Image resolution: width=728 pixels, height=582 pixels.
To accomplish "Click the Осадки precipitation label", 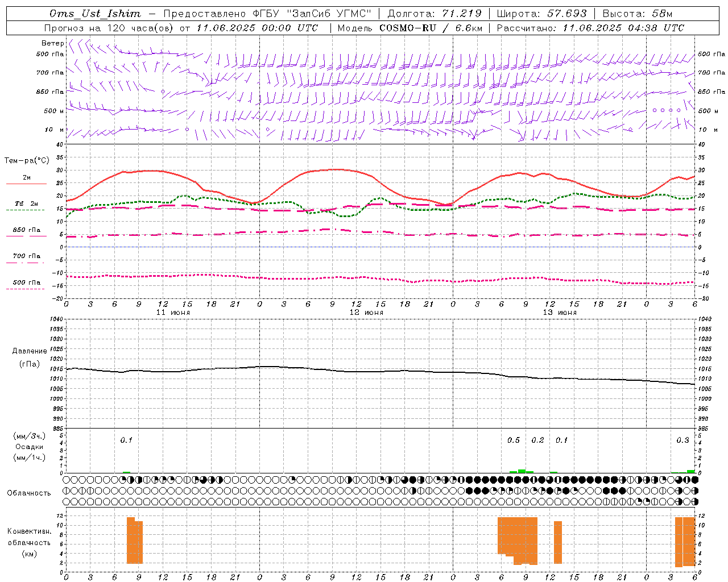I will pyautogui.click(x=30, y=447).
